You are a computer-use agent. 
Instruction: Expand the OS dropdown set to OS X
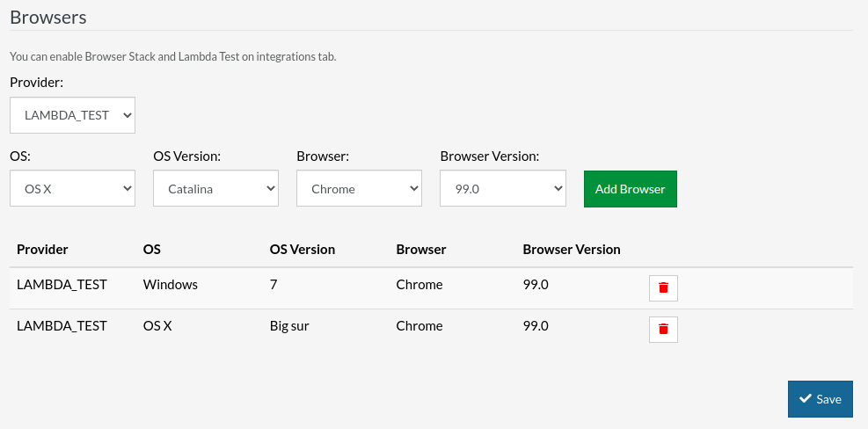(72, 189)
